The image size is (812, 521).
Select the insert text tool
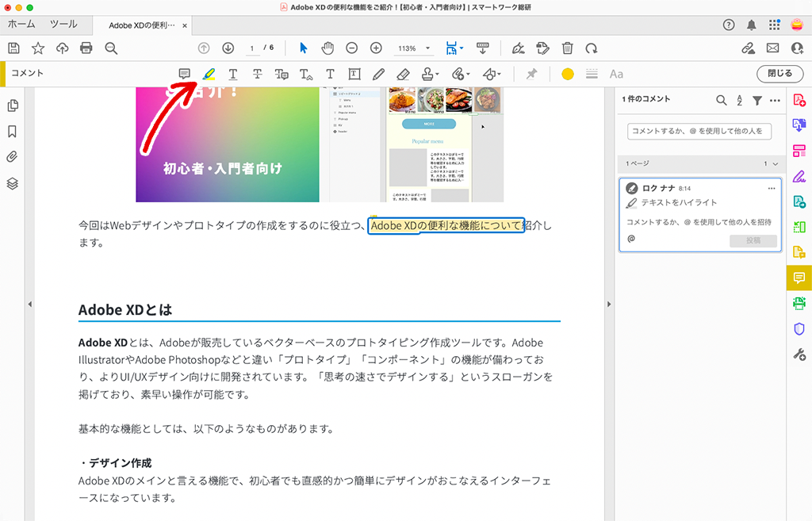tap(306, 74)
